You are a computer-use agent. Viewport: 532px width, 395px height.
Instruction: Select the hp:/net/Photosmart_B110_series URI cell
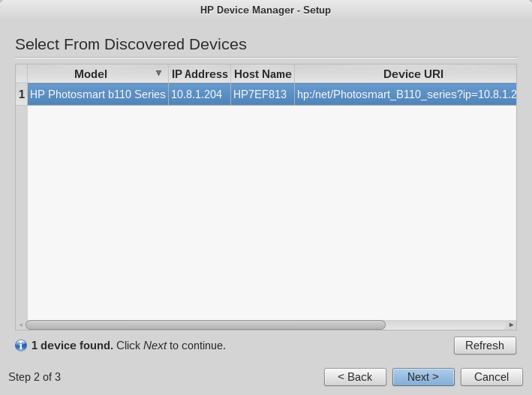coord(406,94)
